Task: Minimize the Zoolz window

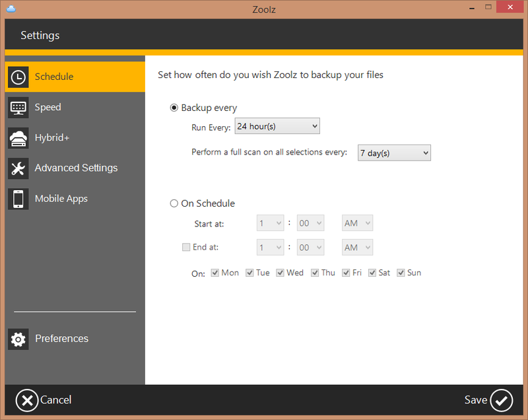Action: pyautogui.click(x=472, y=8)
